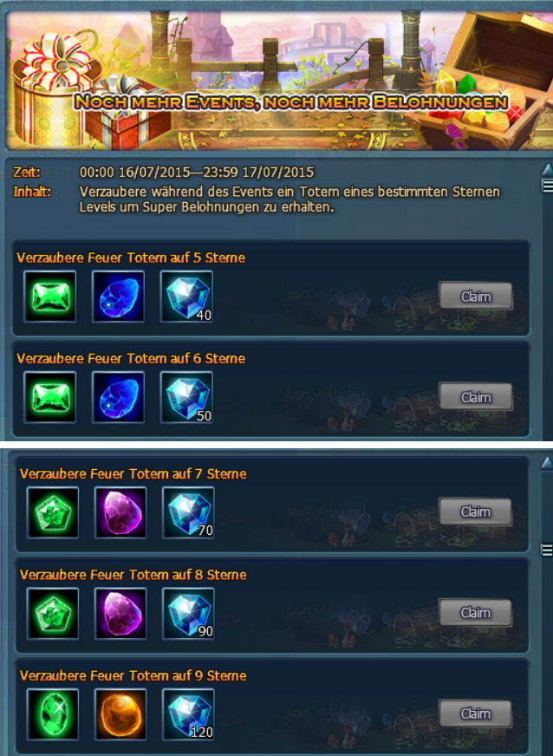Claim the 9 Sterne Feuer Totem reward

pos(475,714)
